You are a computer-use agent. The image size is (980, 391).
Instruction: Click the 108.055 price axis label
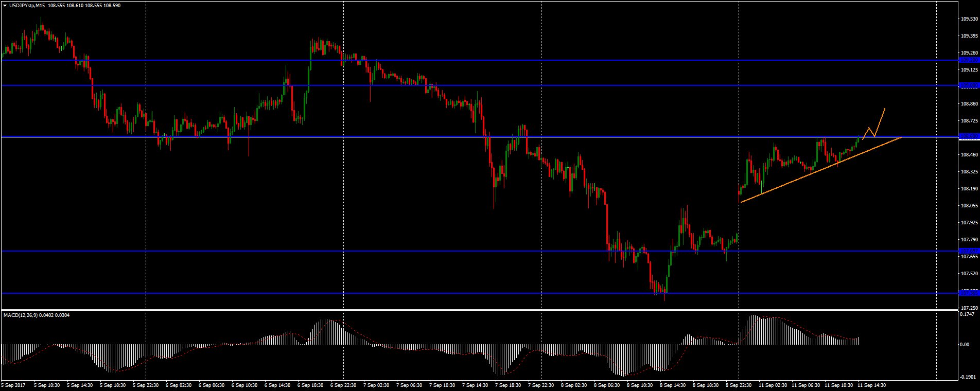click(969, 206)
